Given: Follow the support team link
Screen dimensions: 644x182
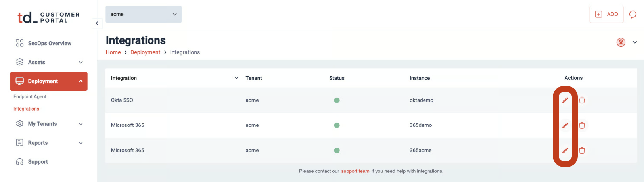Looking at the screenshot, I should (355, 171).
